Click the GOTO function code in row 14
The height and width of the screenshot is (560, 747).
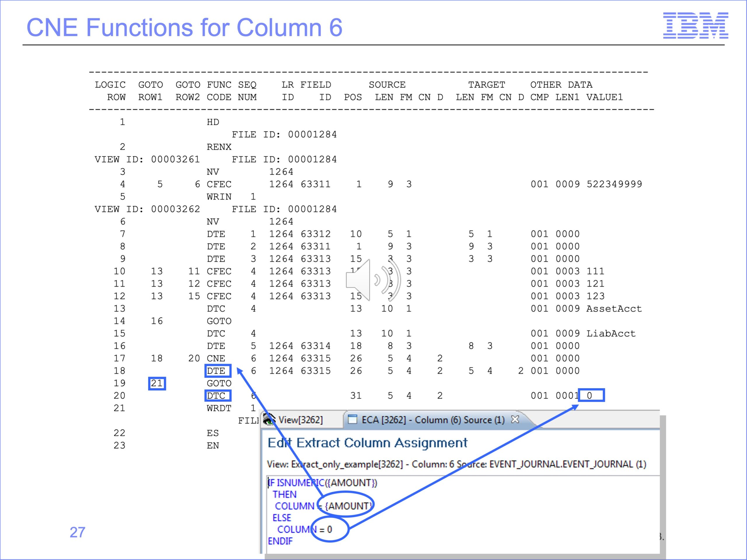pyautogui.click(x=219, y=321)
